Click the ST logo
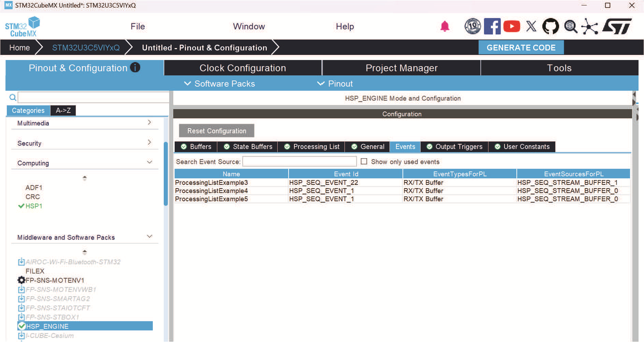This screenshot has height=342, width=644. click(x=617, y=26)
